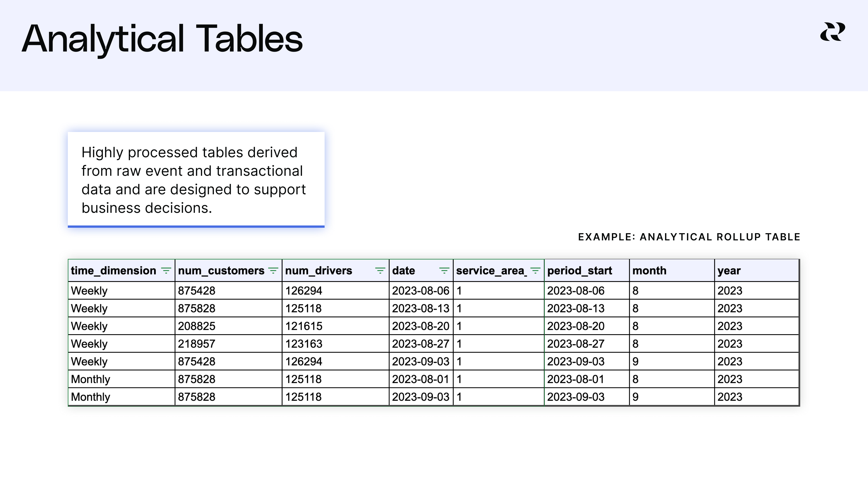Click the 'Highly processed tables' description box

(196, 180)
